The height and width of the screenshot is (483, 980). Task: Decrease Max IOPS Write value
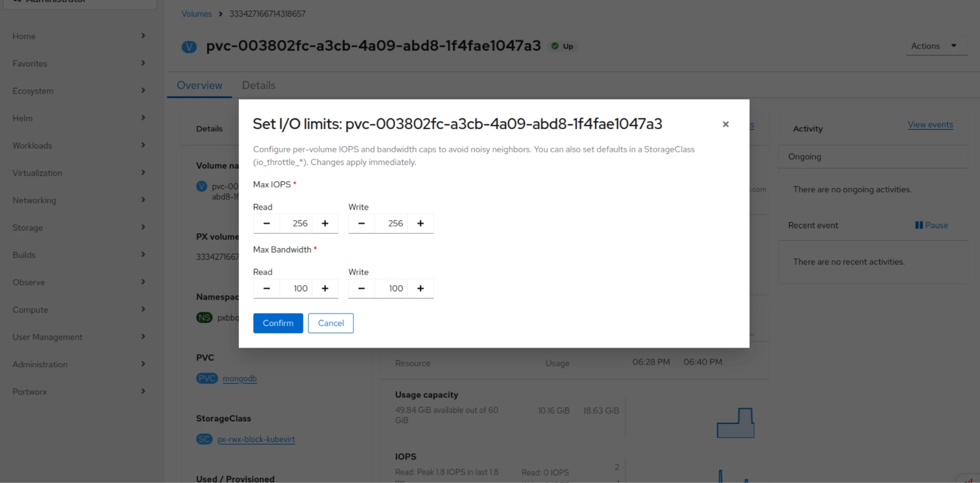362,223
